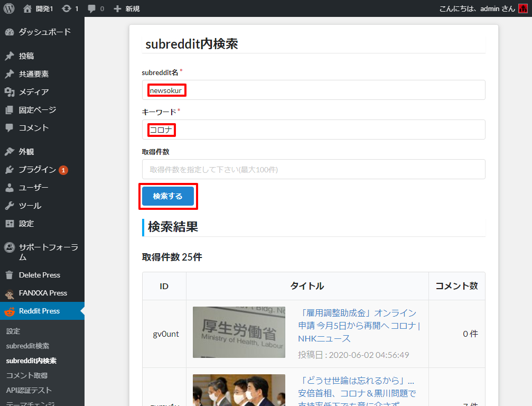Click the ID column header
The height and width of the screenshot is (406, 532).
click(164, 286)
